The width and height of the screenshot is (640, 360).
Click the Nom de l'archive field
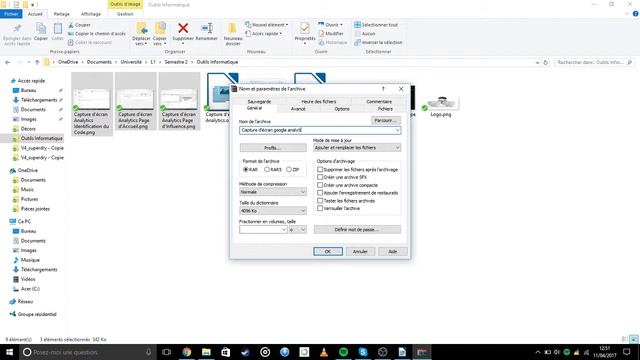[320, 131]
